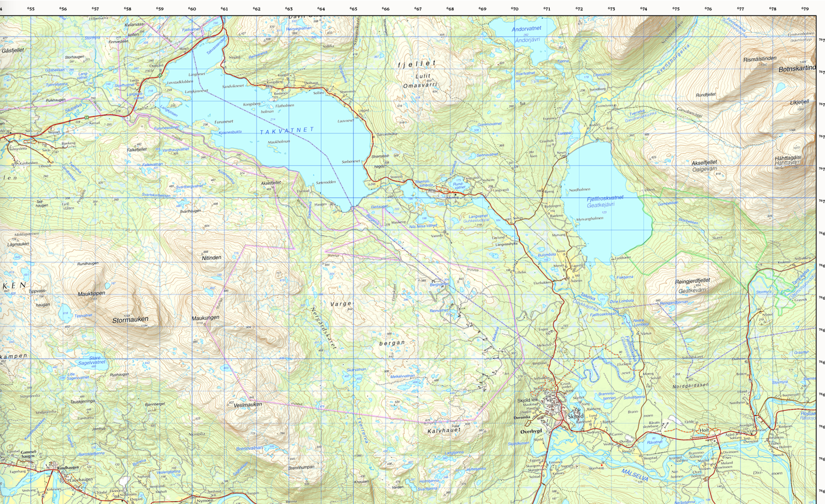Select the Reingjerdfjellet label

pyautogui.click(x=693, y=280)
